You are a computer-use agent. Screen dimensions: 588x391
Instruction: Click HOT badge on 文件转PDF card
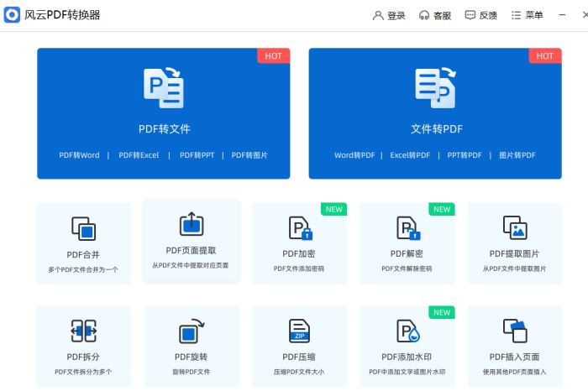point(545,56)
